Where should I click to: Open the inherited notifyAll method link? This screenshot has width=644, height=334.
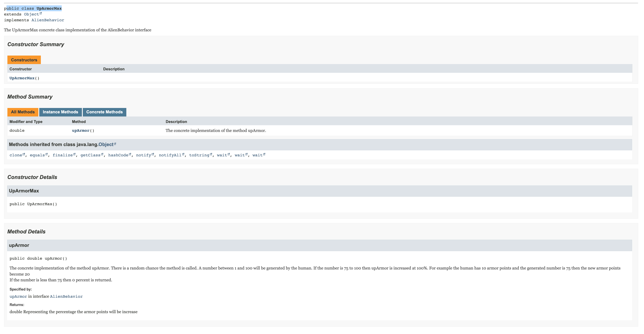170,155
